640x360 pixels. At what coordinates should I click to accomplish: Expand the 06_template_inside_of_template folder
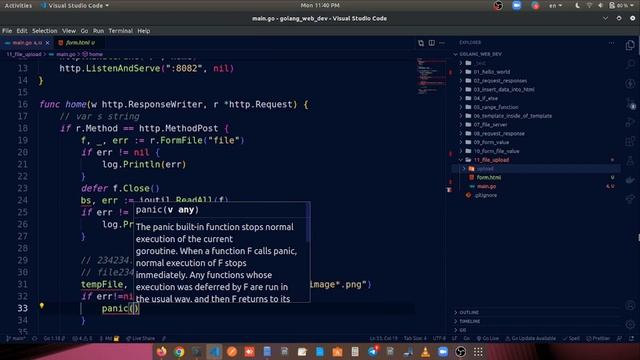pyautogui.click(x=512, y=116)
